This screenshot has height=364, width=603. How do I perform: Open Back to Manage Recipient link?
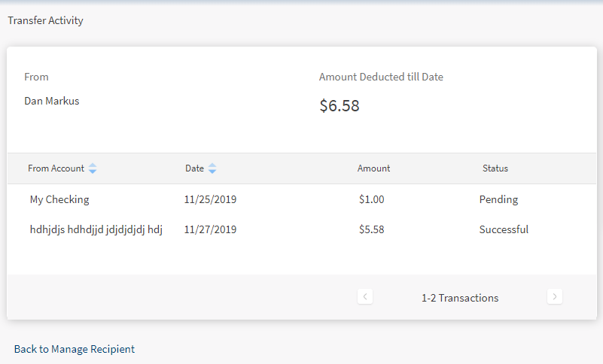tap(75, 349)
